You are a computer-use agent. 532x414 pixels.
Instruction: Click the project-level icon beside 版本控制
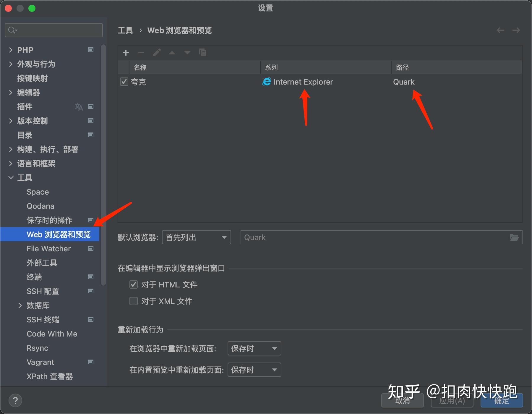pos(91,121)
